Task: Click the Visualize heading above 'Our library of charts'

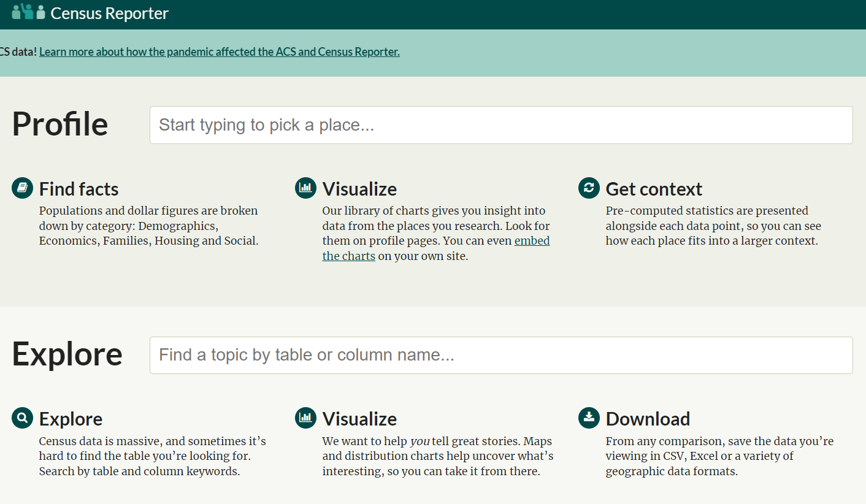Action: pyautogui.click(x=359, y=189)
